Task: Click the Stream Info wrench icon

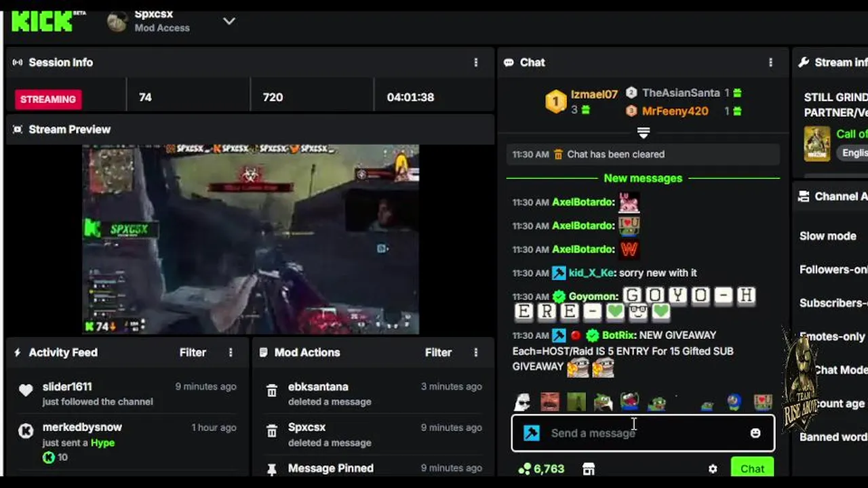Action: click(804, 62)
